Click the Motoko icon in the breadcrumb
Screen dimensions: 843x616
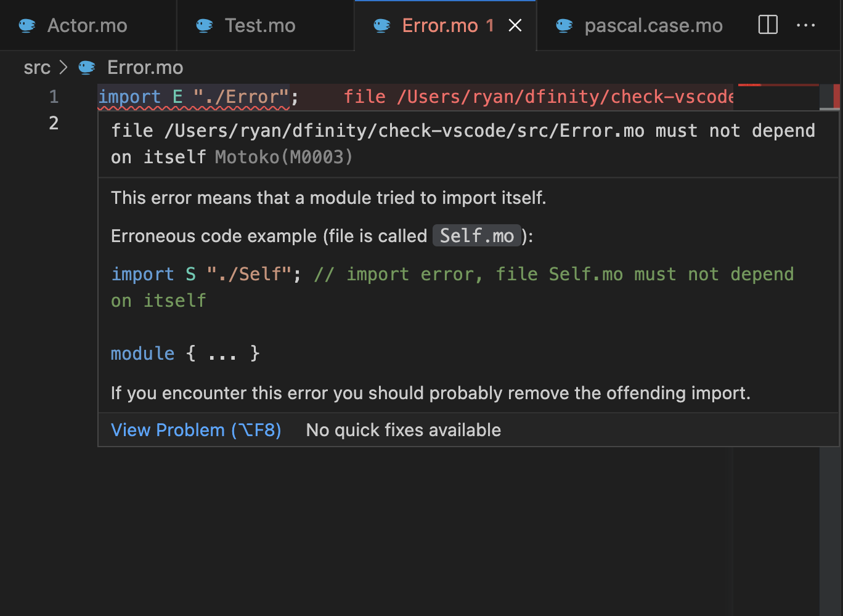pyautogui.click(x=87, y=67)
